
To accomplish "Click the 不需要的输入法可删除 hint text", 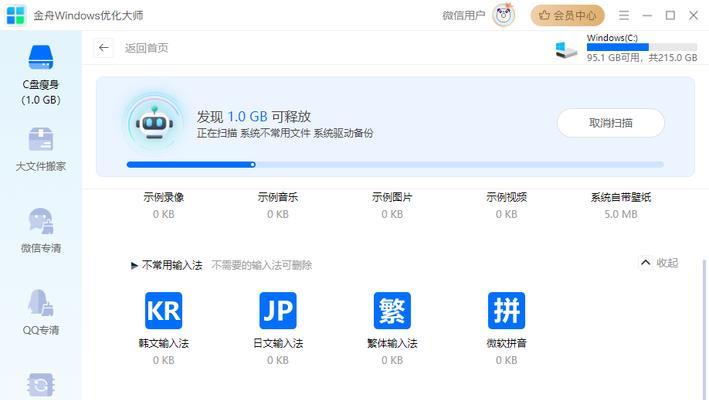I will click(x=262, y=265).
